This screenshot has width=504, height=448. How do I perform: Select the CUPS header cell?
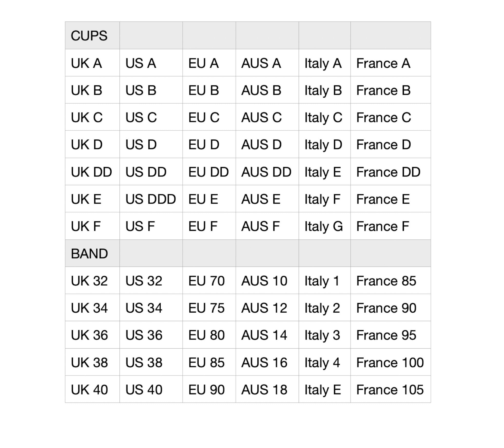(92, 35)
